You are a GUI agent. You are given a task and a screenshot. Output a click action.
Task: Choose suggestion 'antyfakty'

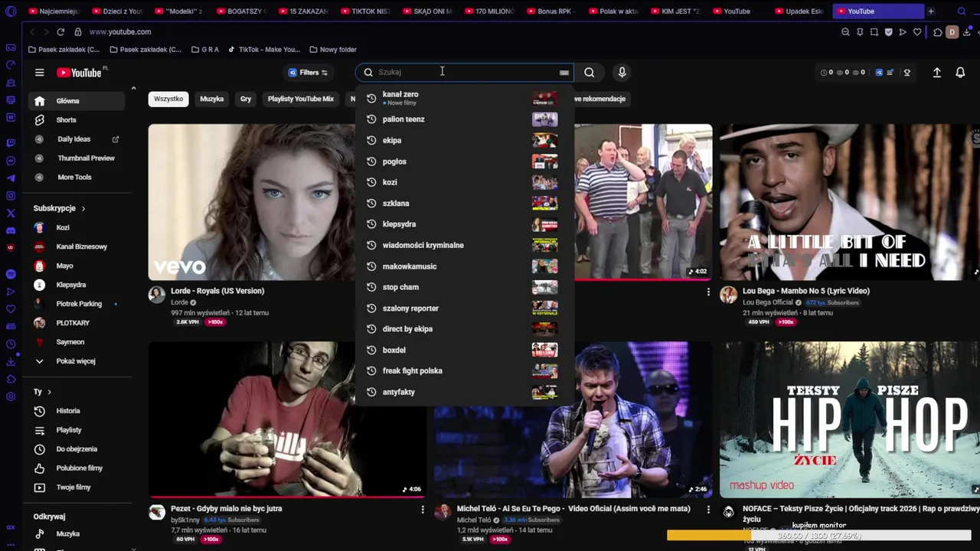click(465, 392)
